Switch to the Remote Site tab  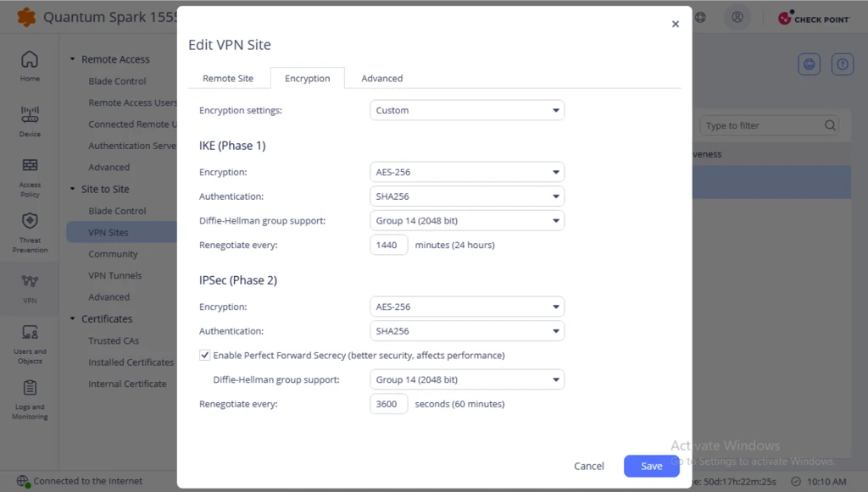pyautogui.click(x=228, y=78)
